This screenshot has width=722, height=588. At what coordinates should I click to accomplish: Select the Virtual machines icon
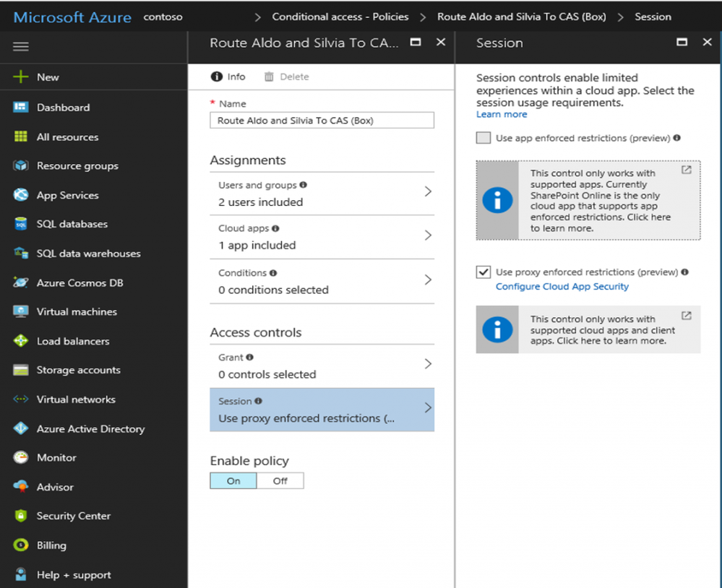(21, 311)
